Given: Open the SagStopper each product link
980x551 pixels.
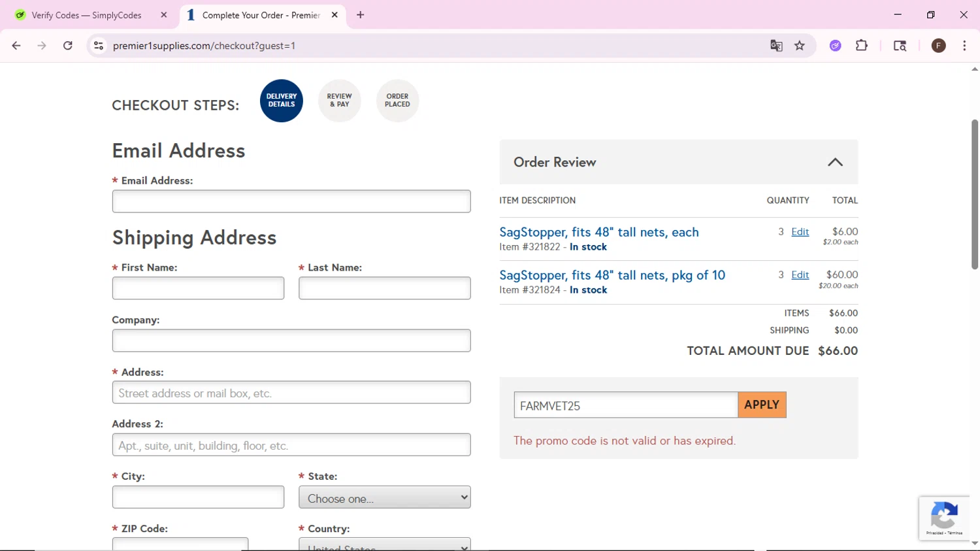Looking at the screenshot, I should click(x=599, y=232).
